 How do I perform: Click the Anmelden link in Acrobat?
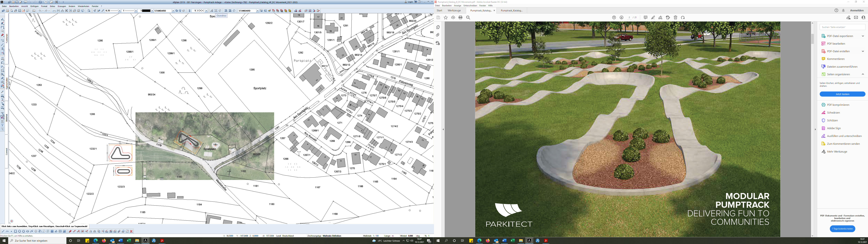pyautogui.click(x=857, y=11)
